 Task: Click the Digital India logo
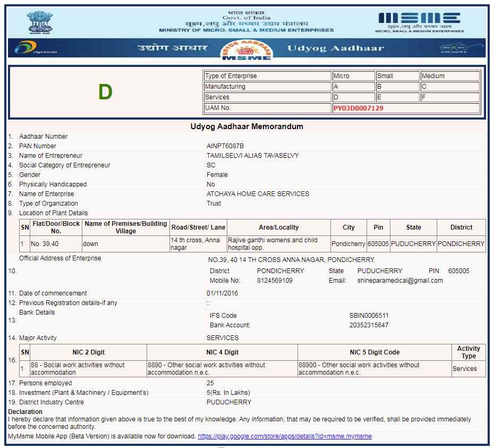click(x=36, y=48)
